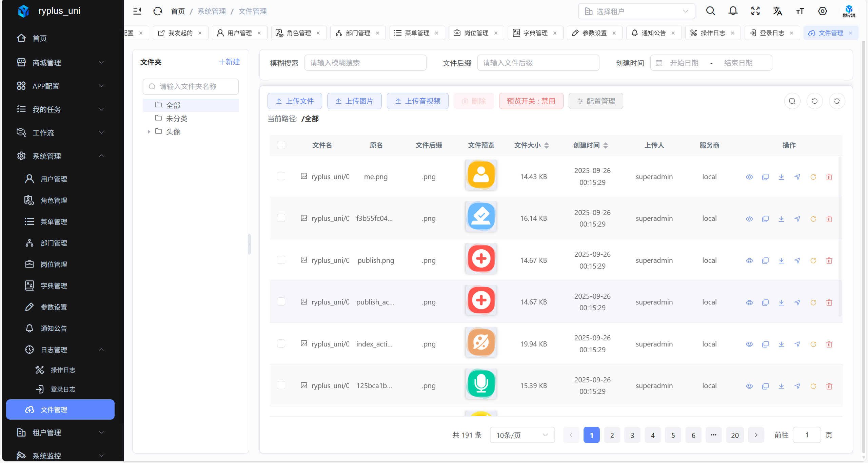Download the me.png file
Image resolution: width=868 pixels, height=463 pixels.
(x=781, y=177)
